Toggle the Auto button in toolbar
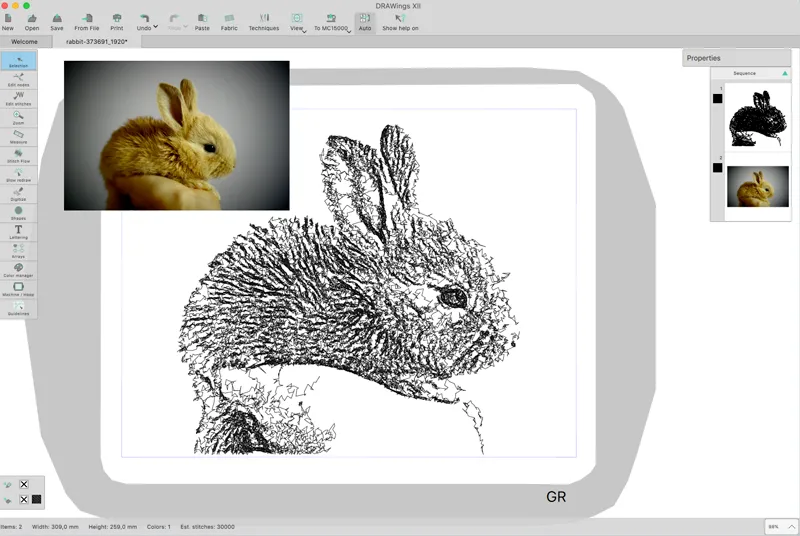 pyautogui.click(x=364, y=21)
